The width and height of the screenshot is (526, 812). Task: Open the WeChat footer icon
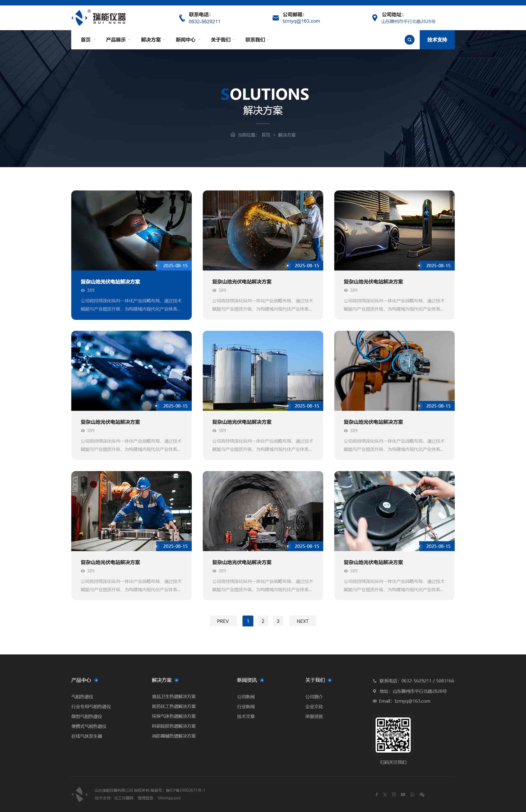tap(422, 795)
